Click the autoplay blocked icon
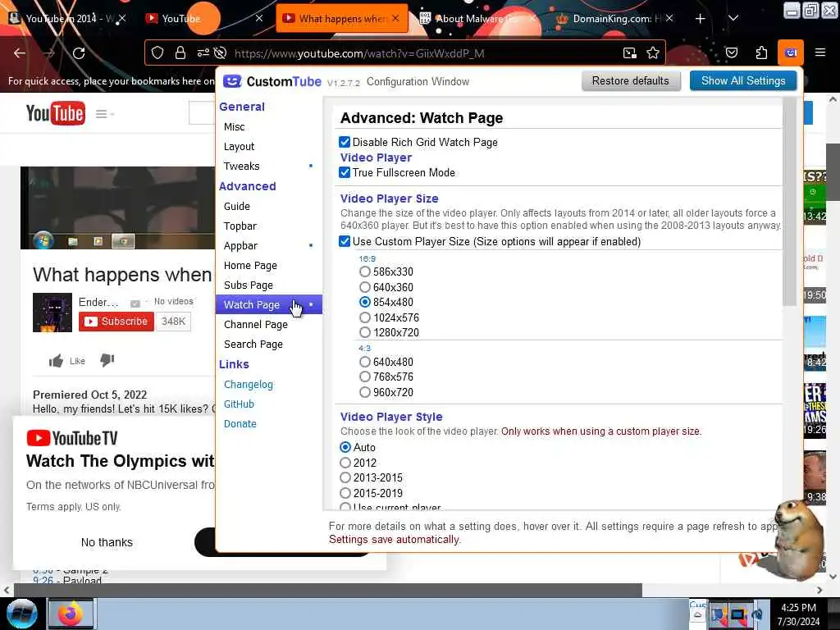Image resolution: width=840 pixels, height=630 pixels. (x=220, y=53)
